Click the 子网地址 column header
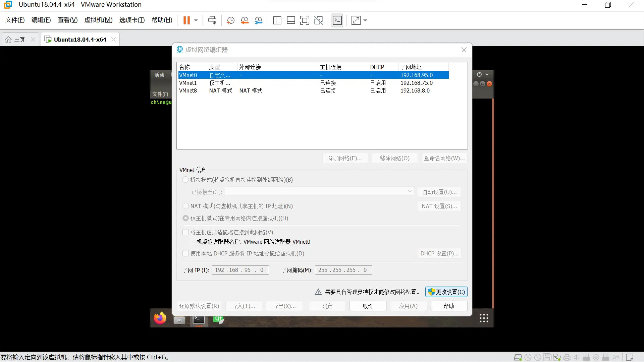Screen dimensions: 644x362 (x=423, y=67)
